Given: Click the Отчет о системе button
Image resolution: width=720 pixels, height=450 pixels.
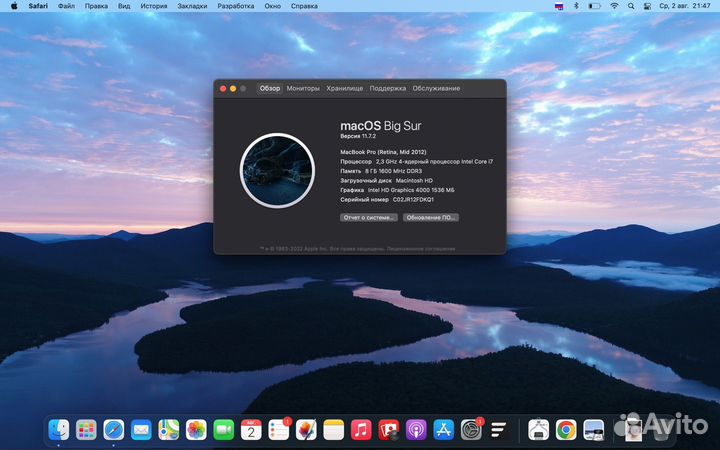Looking at the screenshot, I should click(x=369, y=218).
